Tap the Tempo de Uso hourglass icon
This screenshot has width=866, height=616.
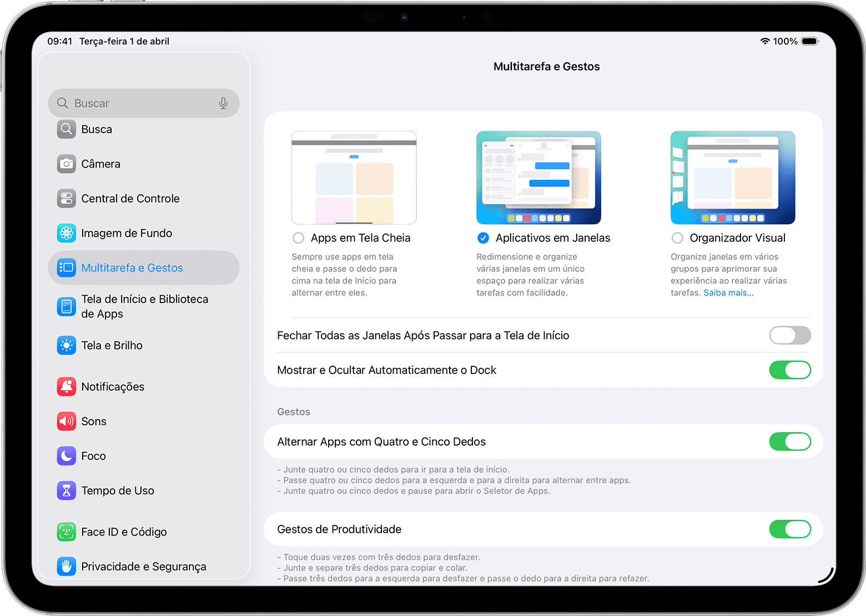point(67,491)
